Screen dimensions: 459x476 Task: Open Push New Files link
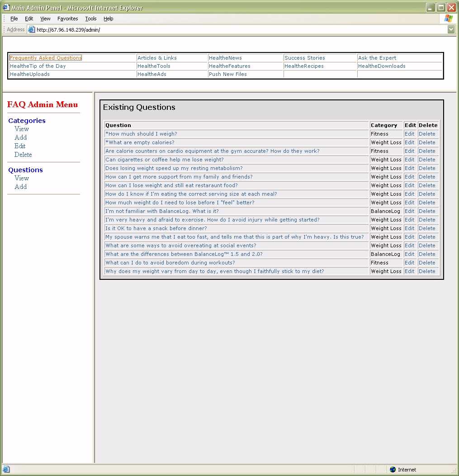pyautogui.click(x=228, y=74)
